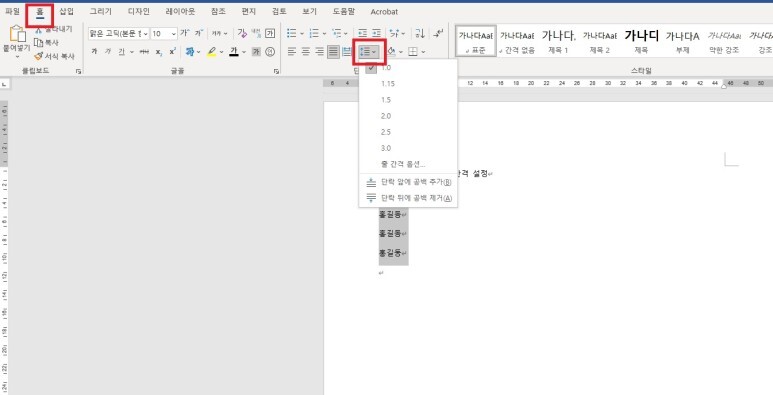Decrease font size with the shrink icon
Screen dimensions: 773x395
(x=199, y=33)
